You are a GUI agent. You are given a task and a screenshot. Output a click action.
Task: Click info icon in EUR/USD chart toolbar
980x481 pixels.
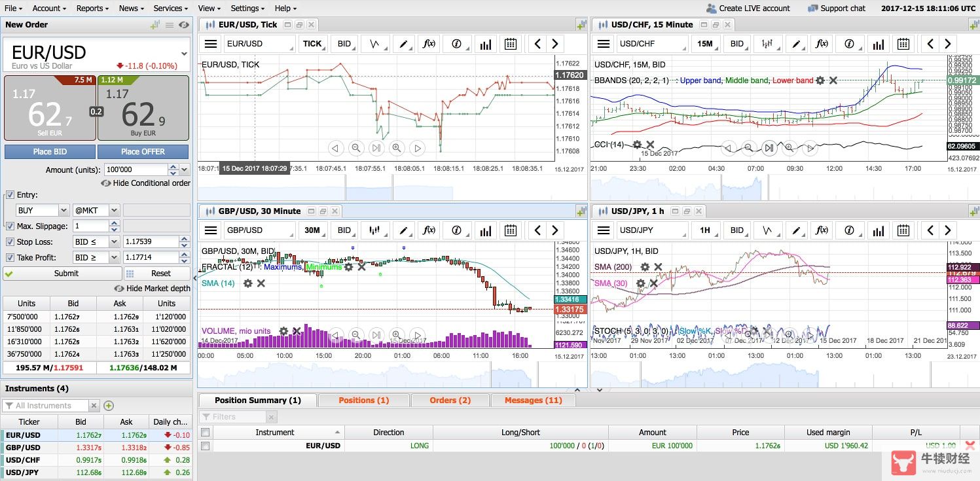(x=457, y=44)
